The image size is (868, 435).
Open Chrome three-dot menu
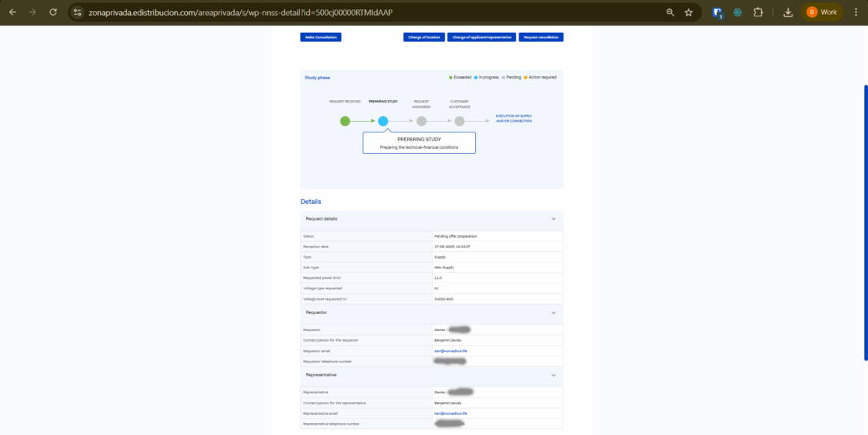pos(856,12)
